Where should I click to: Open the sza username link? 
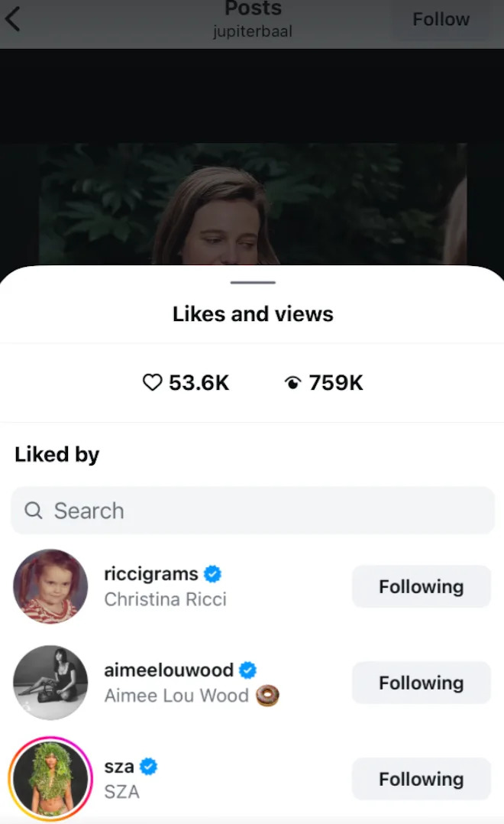tap(119, 767)
